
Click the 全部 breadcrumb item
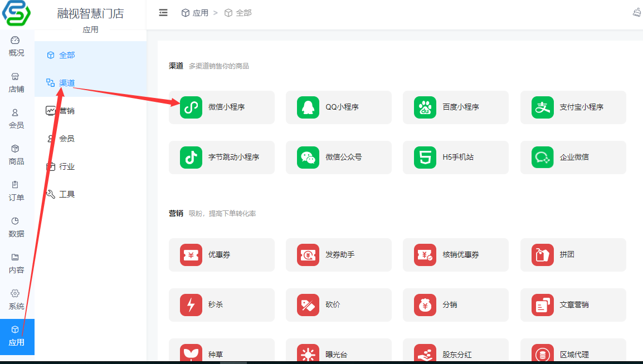(238, 13)
